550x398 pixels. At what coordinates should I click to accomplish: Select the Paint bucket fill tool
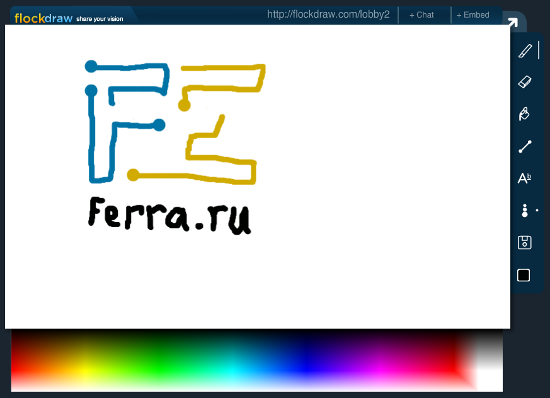pos(524,114)
